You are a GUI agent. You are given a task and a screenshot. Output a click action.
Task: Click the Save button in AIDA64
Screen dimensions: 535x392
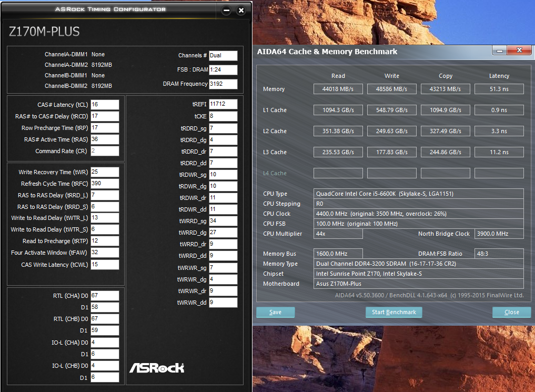275,312
